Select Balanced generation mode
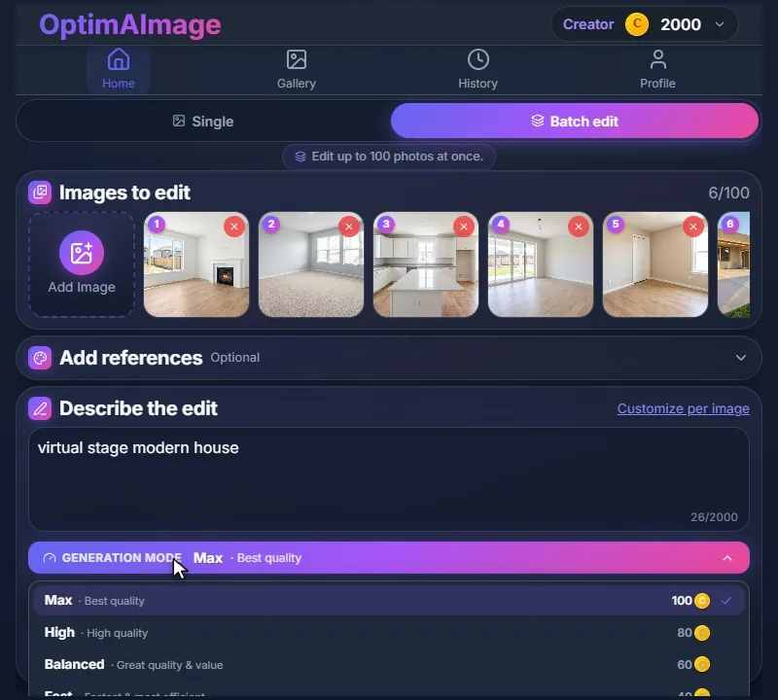 pos(388,664)
